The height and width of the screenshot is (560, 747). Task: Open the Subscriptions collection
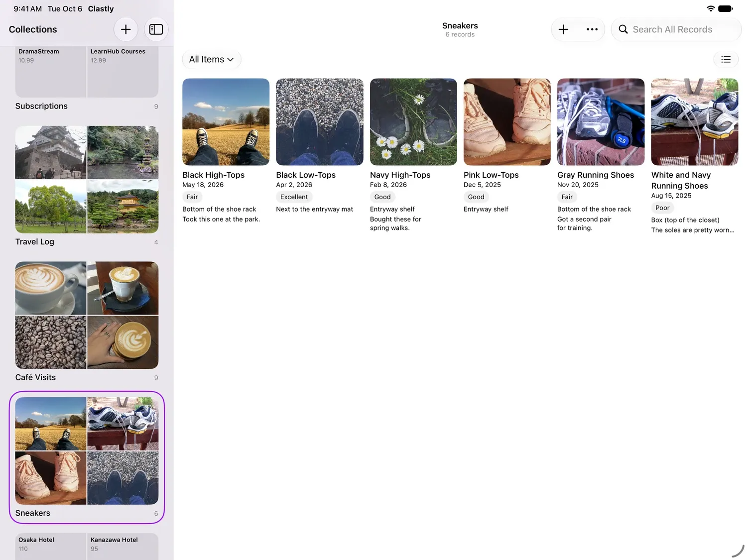87,79
